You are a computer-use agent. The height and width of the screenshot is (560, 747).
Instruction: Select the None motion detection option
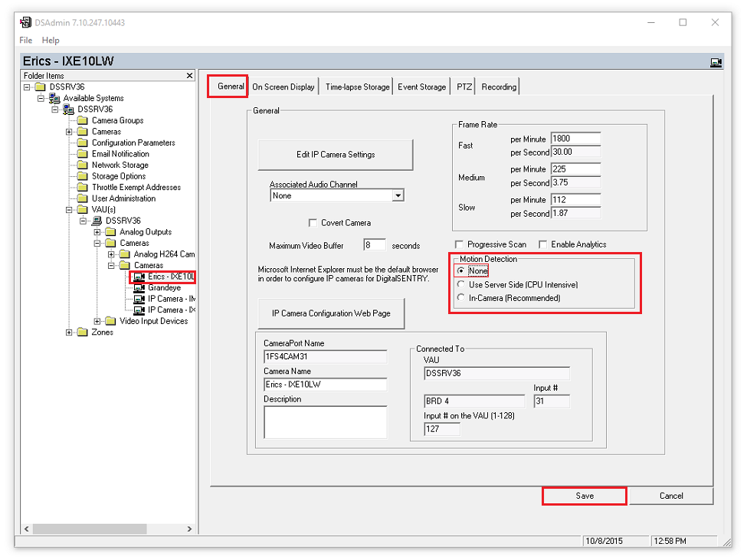tap(460, 270)
